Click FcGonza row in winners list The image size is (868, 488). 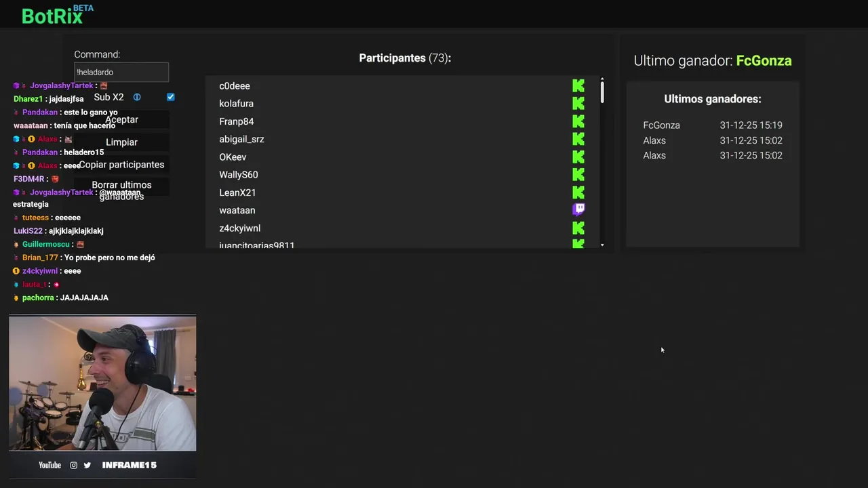(x=713, y=125)
